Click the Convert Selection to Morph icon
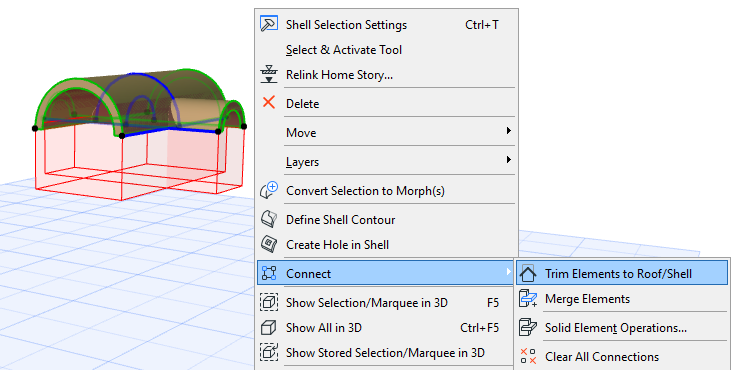 coord(269,190)
